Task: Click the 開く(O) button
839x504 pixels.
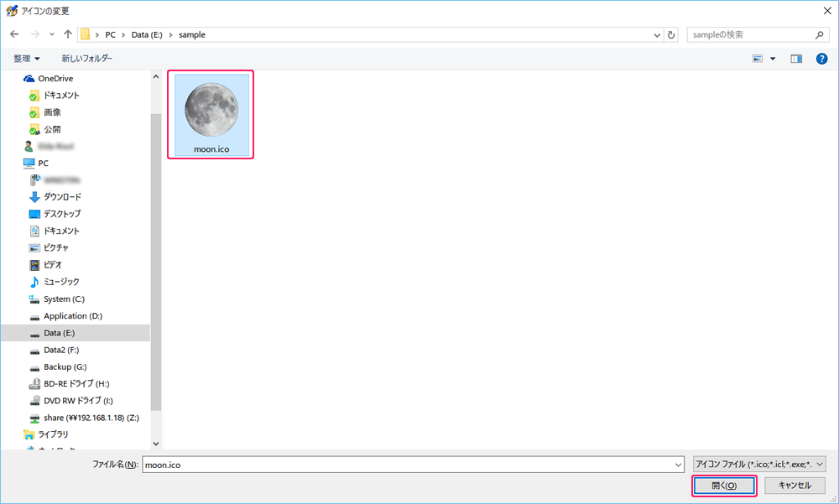Action: pos(724,486)
